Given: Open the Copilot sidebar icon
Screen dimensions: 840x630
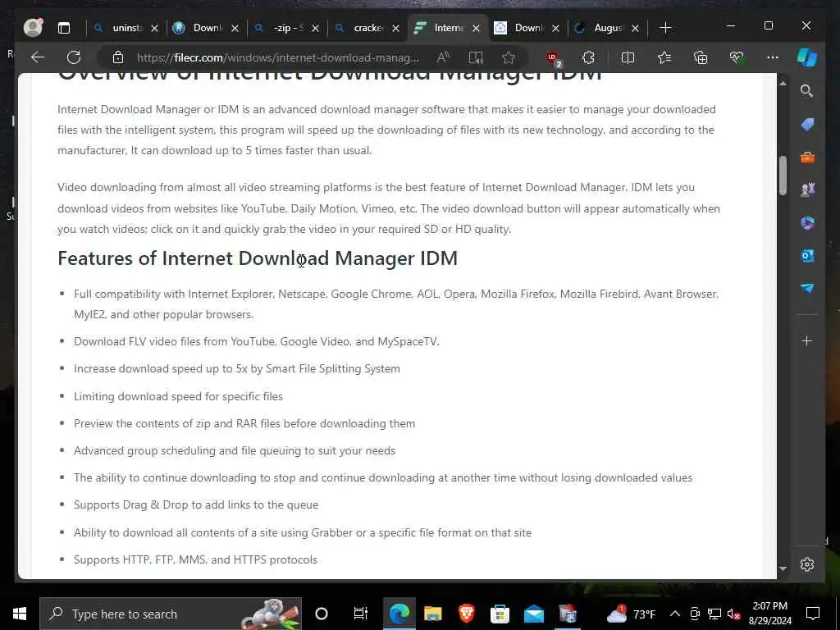Looking at the screenshot, I should click(807, 57).
